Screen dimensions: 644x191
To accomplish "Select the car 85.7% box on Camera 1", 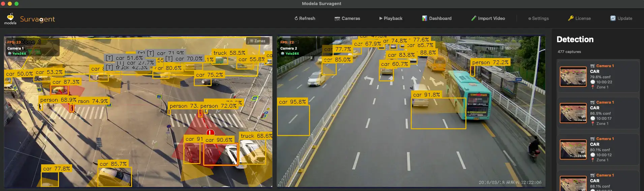I will pyautogui.click(x=115, y=177).
